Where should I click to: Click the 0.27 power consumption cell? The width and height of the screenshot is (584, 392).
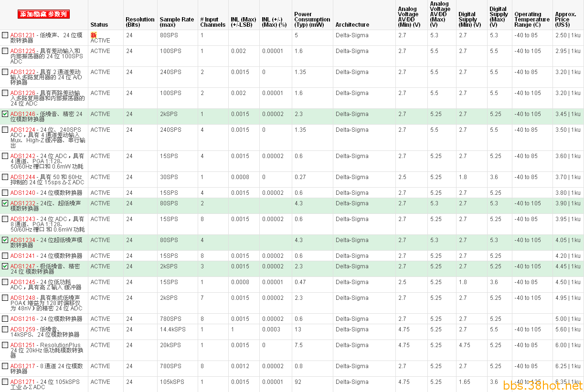300,177
